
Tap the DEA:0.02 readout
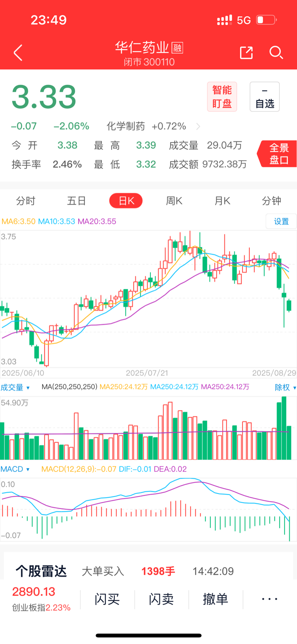(170, 469)
